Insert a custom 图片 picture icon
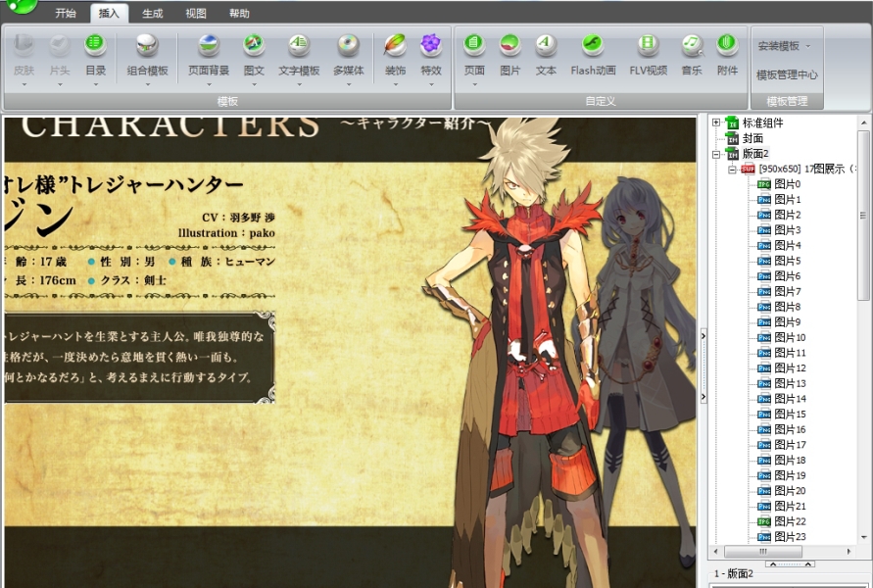This screenshot has width=873, height=588. pos(510,44)
